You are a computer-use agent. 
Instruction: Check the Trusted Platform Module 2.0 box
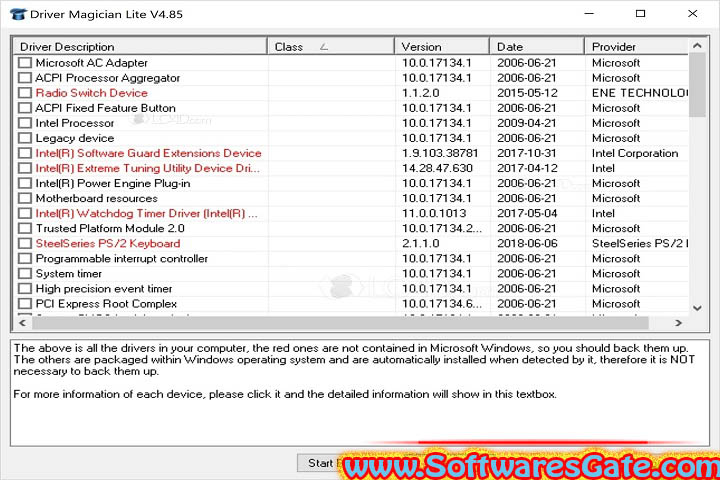[25, 228]
